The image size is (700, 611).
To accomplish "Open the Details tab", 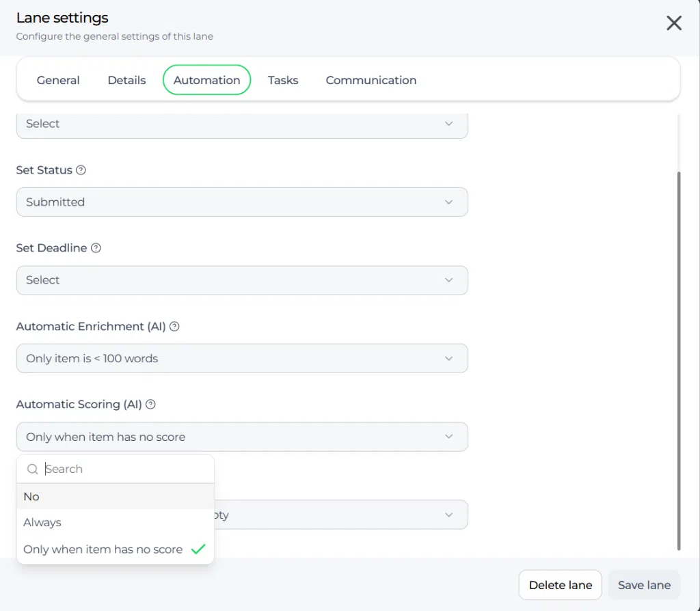I will pos(126,81).
